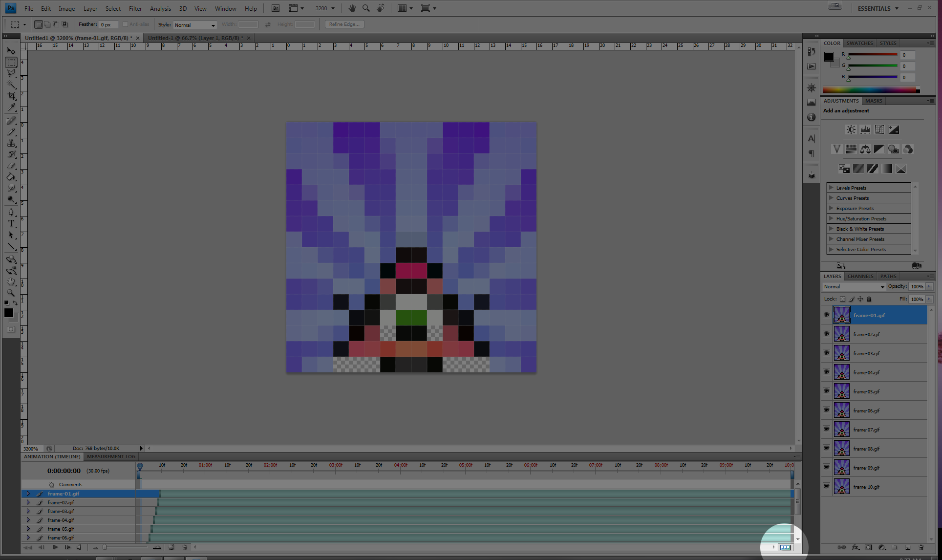
Task: Open the Analysis menu
Action: tap(160, 9)
